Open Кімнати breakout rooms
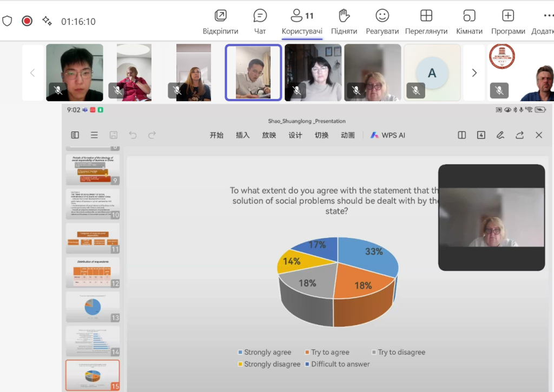The image size is (554, 392). coord(469,22)
